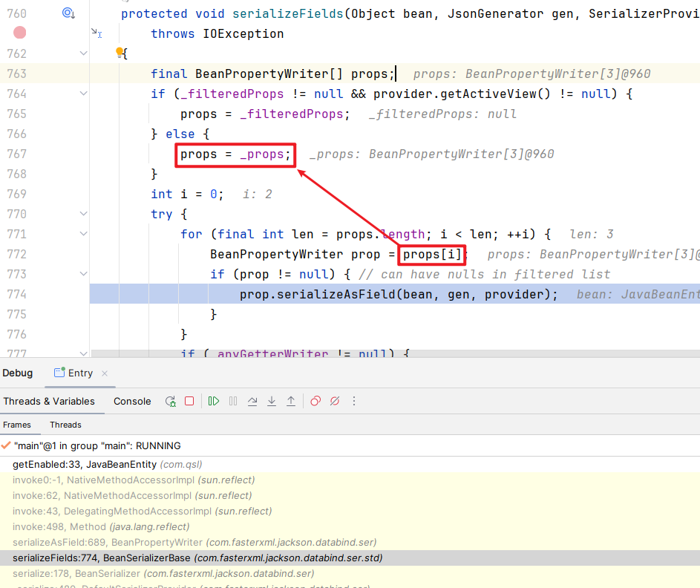Click the Rerun debug session icon
Screen dimensions: 700x588
click(170, 401)
